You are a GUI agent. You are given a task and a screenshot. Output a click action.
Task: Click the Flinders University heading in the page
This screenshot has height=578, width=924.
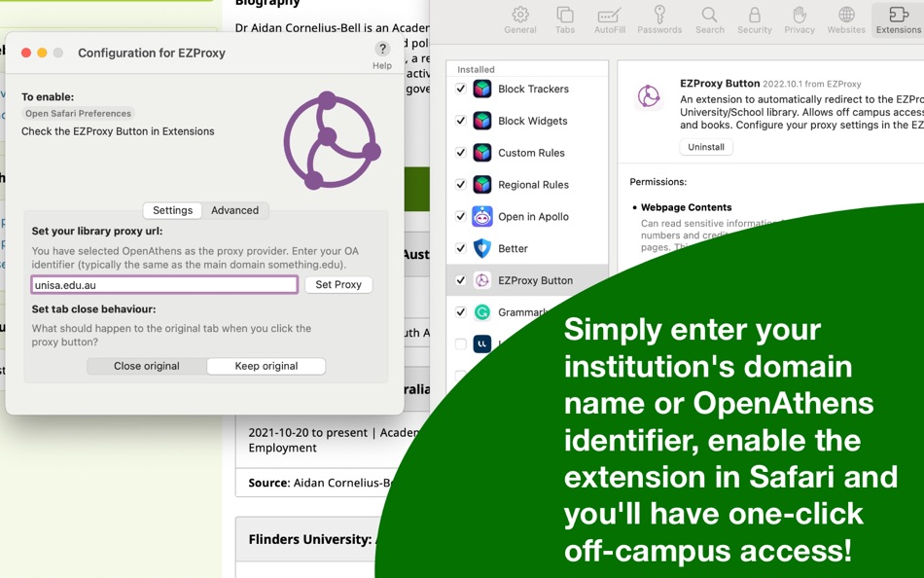pyautogui.click(x=309, y=539)
